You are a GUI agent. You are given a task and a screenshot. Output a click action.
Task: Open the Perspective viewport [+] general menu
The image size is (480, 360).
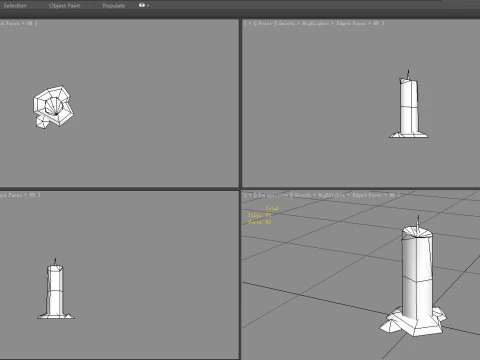tap(249, 195)
